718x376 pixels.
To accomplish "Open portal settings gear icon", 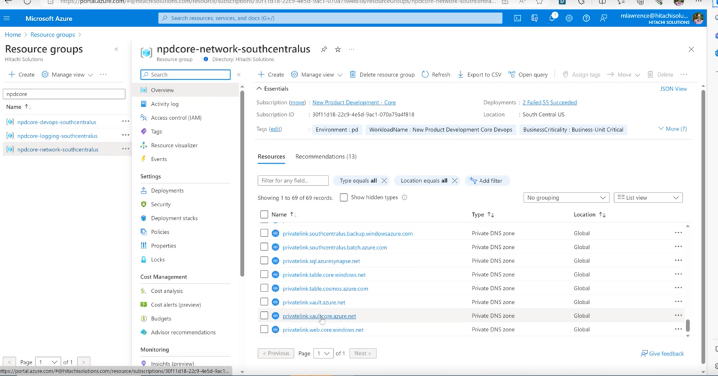I will pyautogui.click(x=569, y=18).
